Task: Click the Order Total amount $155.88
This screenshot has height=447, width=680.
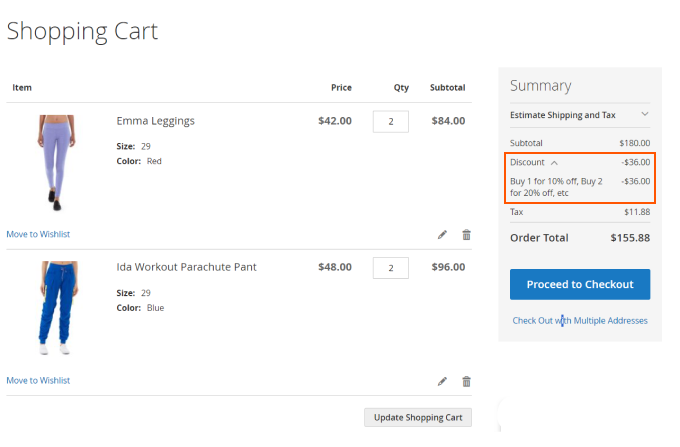Action: click(x=630, y=238)
